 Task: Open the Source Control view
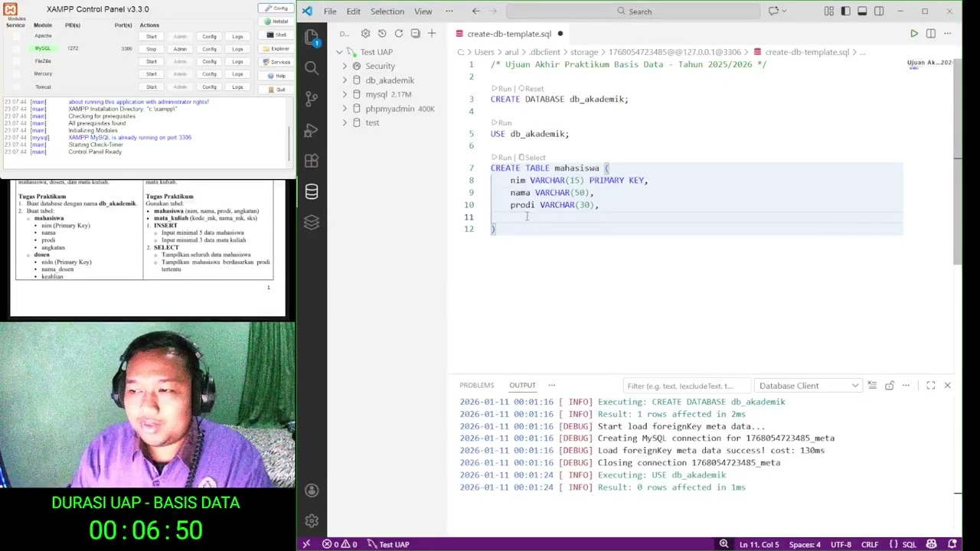(x=312, y=99)
